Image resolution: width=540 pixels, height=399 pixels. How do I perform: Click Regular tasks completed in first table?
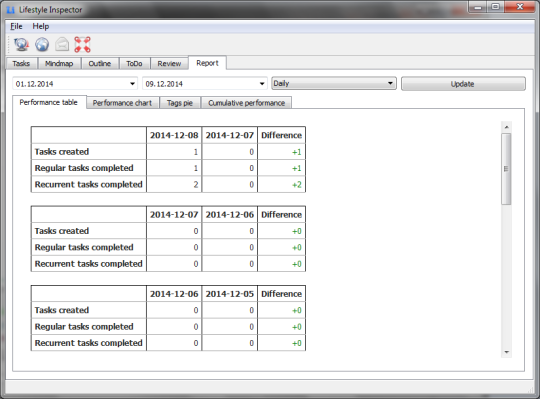click(84, 168)
